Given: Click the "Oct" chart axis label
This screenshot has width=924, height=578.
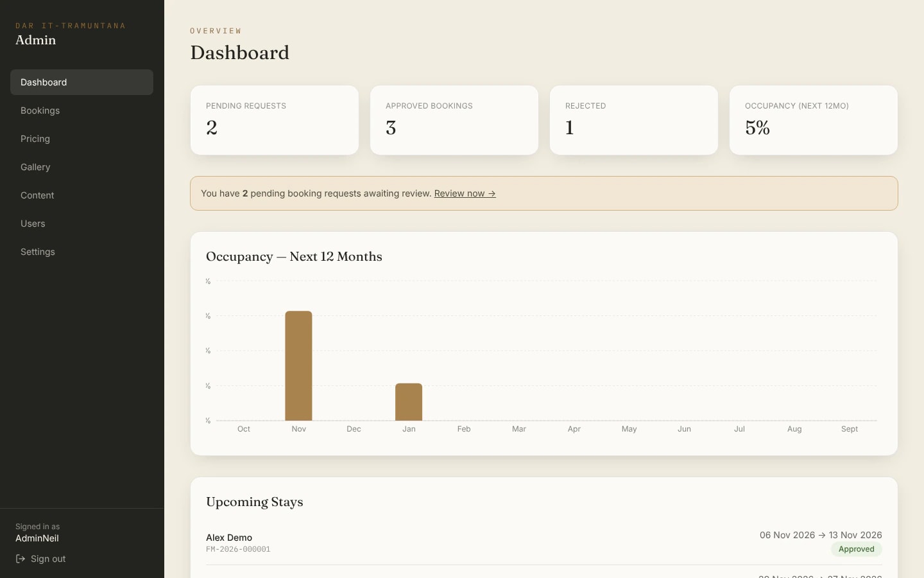Looking at the screenshot, I should [244, 429].
